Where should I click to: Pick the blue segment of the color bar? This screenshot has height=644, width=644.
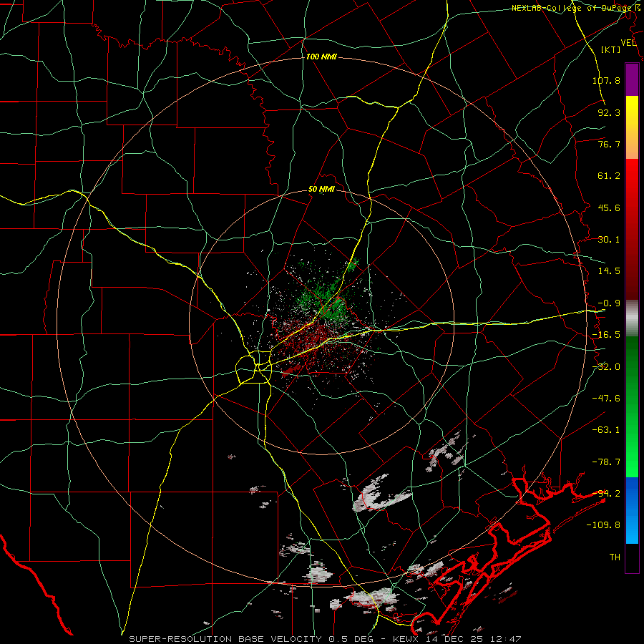632,510
